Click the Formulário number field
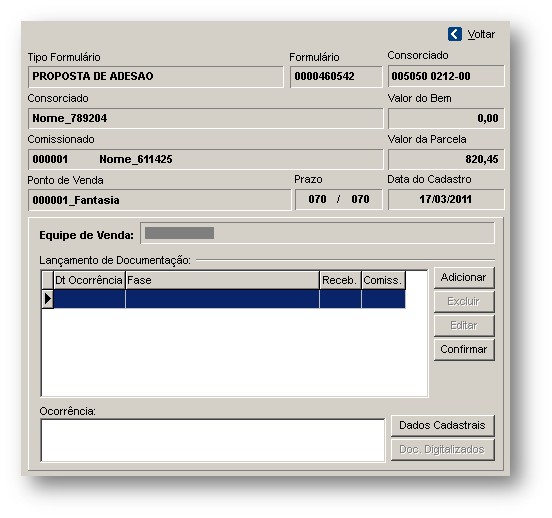This screenshot has height=518, width=552. 336,76
